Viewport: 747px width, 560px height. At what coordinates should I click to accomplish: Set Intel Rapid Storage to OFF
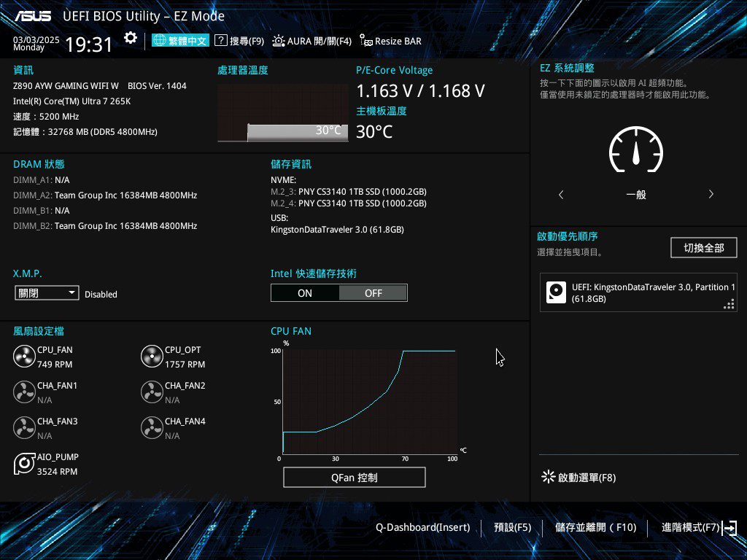[373, 293]
